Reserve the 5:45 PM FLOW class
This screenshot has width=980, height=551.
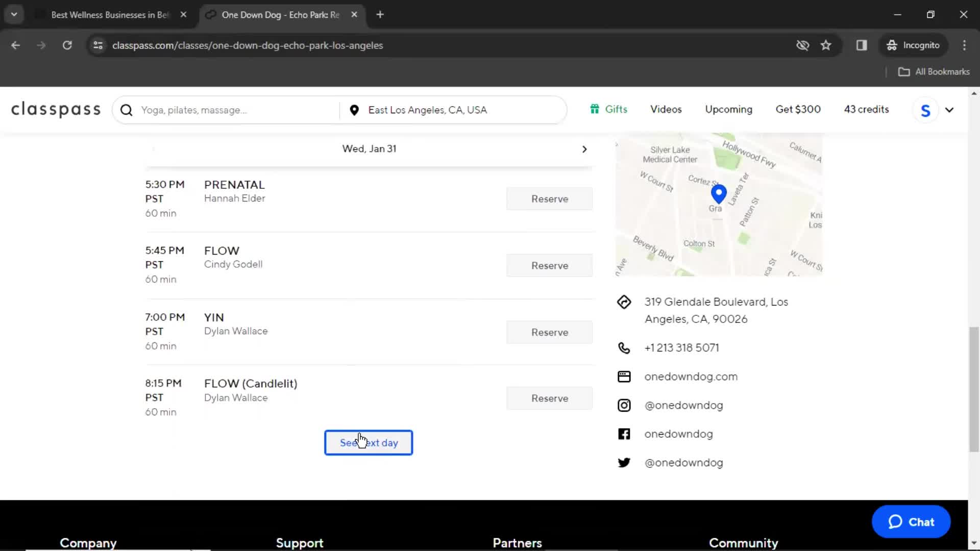[550, 266]
